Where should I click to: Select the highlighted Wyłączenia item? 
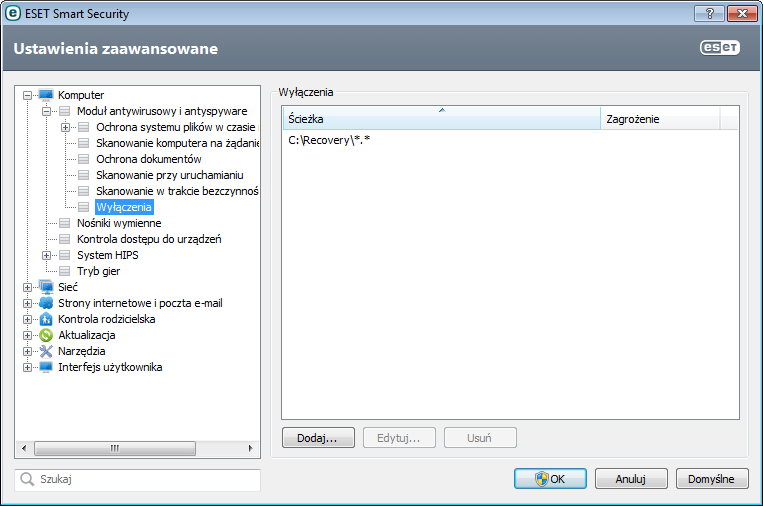(x=124, y=207)
